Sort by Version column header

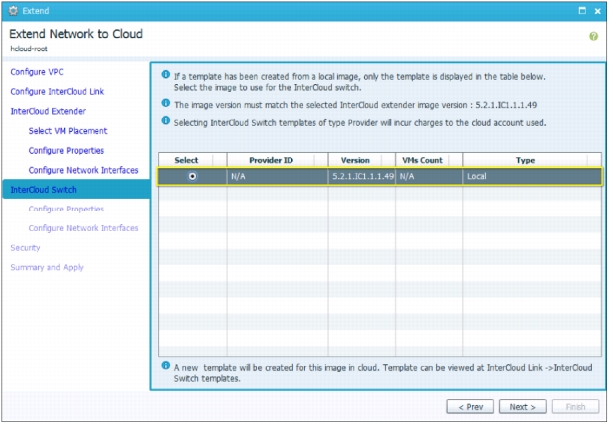pyautogui.click(x=362, y=160)
